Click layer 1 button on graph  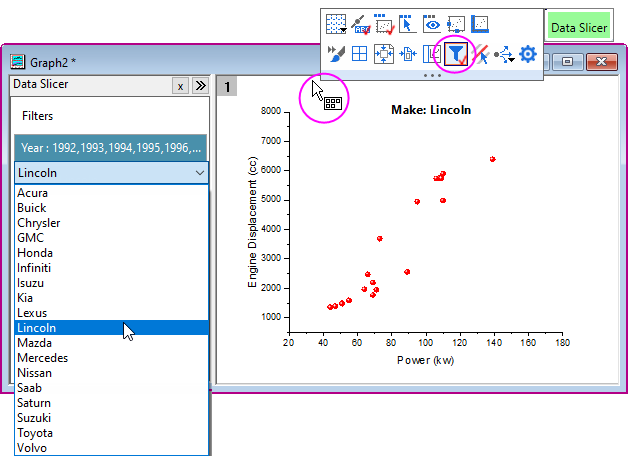[228, 87]
